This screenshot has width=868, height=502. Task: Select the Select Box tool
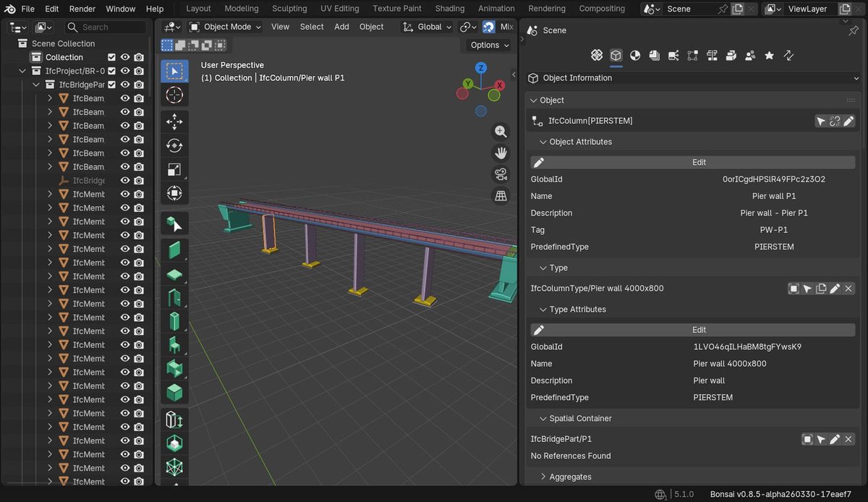[x=174, y=71]
